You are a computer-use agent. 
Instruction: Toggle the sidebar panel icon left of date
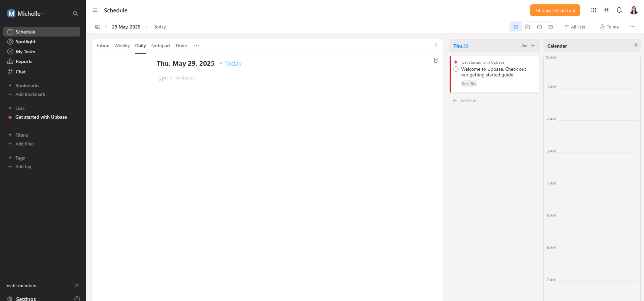(x=98, y=27)
